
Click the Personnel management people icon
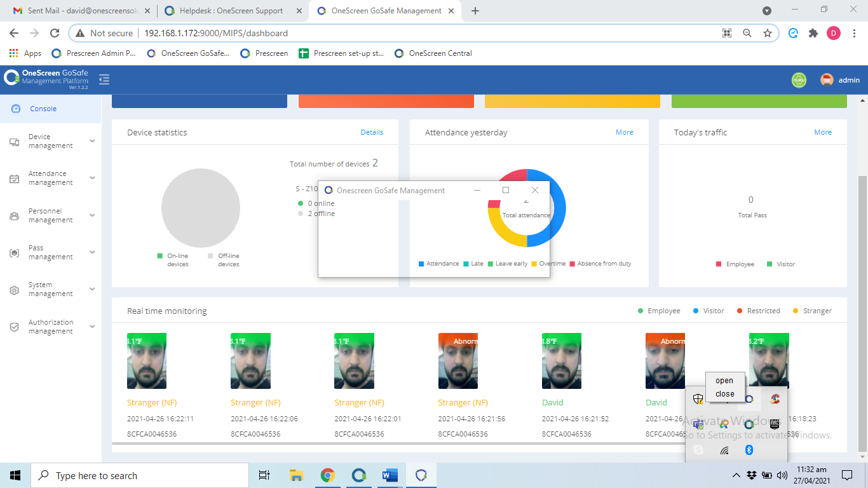point(14,216)
